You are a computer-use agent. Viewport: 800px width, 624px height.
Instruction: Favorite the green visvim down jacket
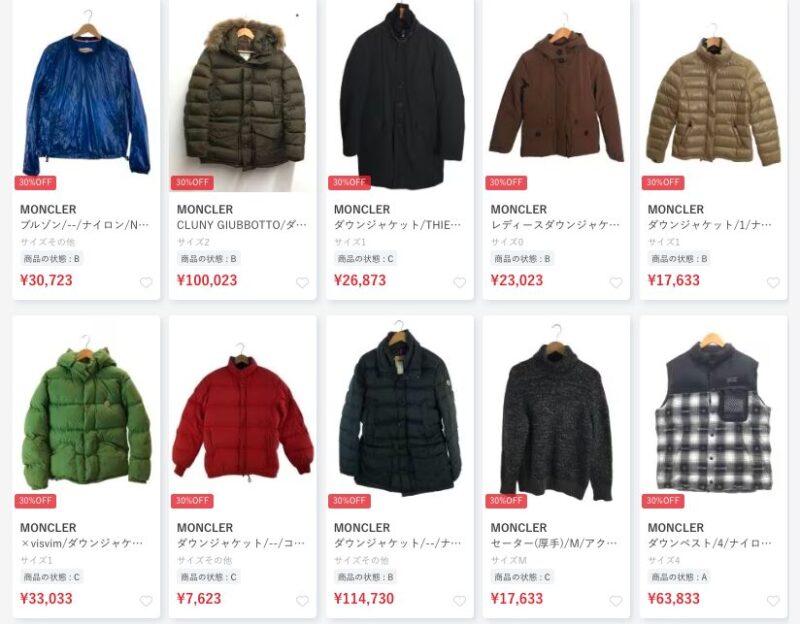tap(146, 601)
